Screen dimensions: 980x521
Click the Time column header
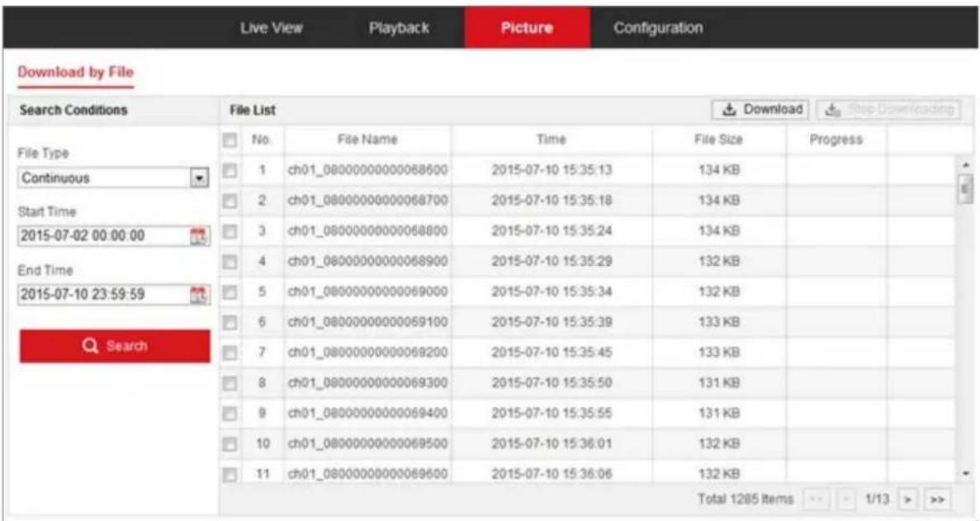[552, 140]
